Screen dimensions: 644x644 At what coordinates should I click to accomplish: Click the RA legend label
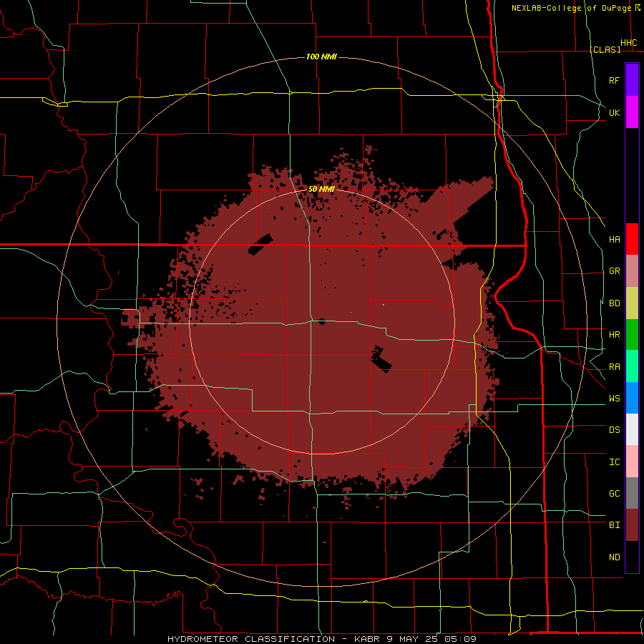point(614,367)
